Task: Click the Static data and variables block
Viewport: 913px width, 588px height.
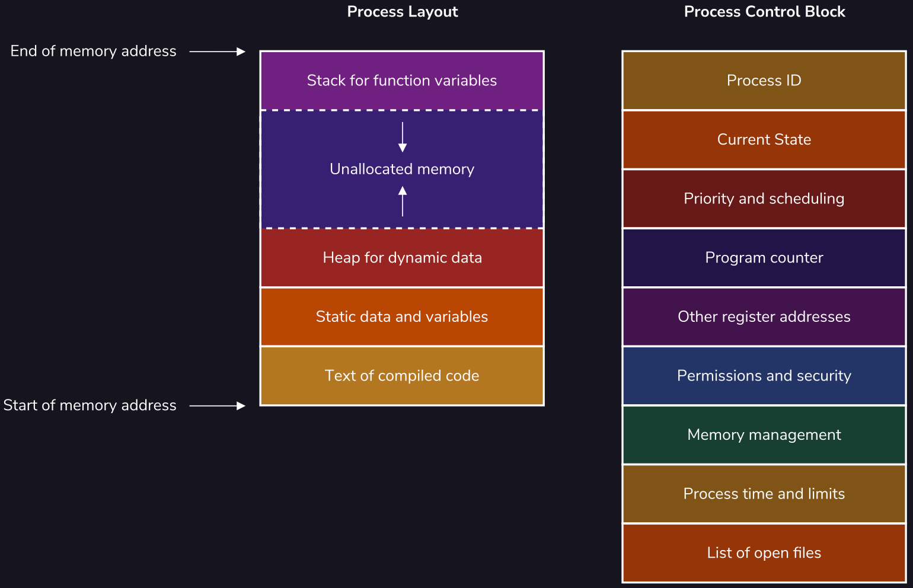Action: pos(402,317)
